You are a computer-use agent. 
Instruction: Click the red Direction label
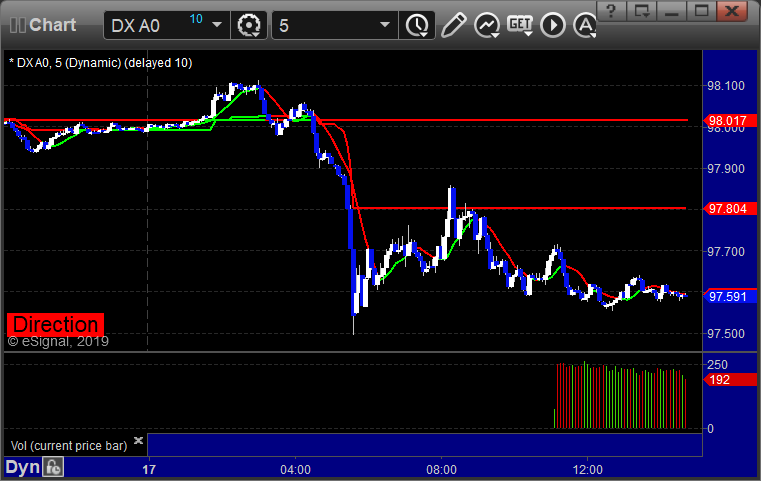click(x=55, y=324)
